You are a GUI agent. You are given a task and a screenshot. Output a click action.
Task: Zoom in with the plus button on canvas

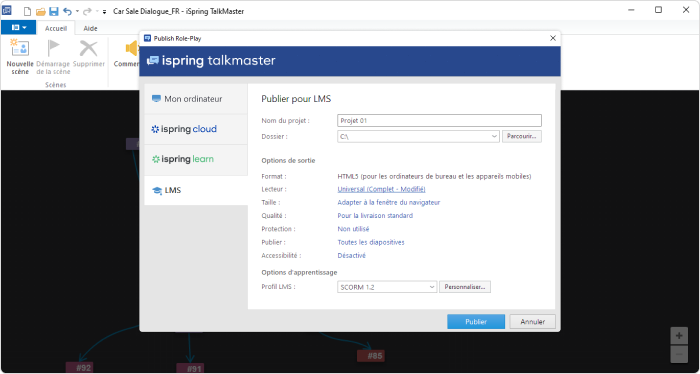(679, 336)
